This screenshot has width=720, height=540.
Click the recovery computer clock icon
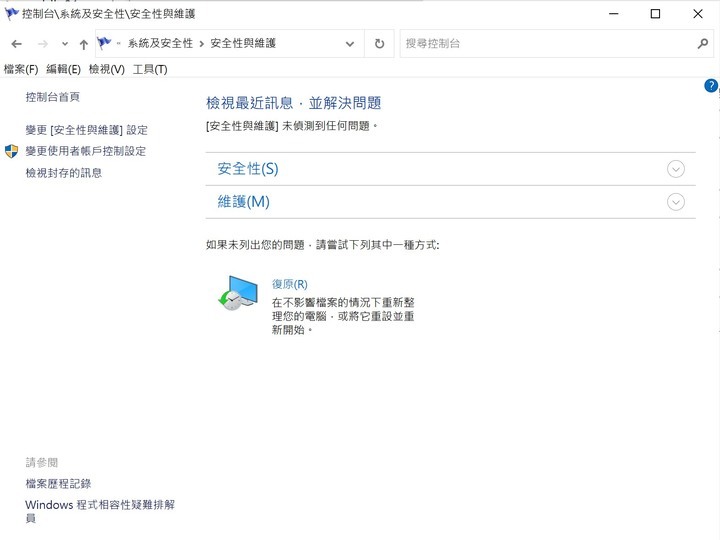coord(238,293)
